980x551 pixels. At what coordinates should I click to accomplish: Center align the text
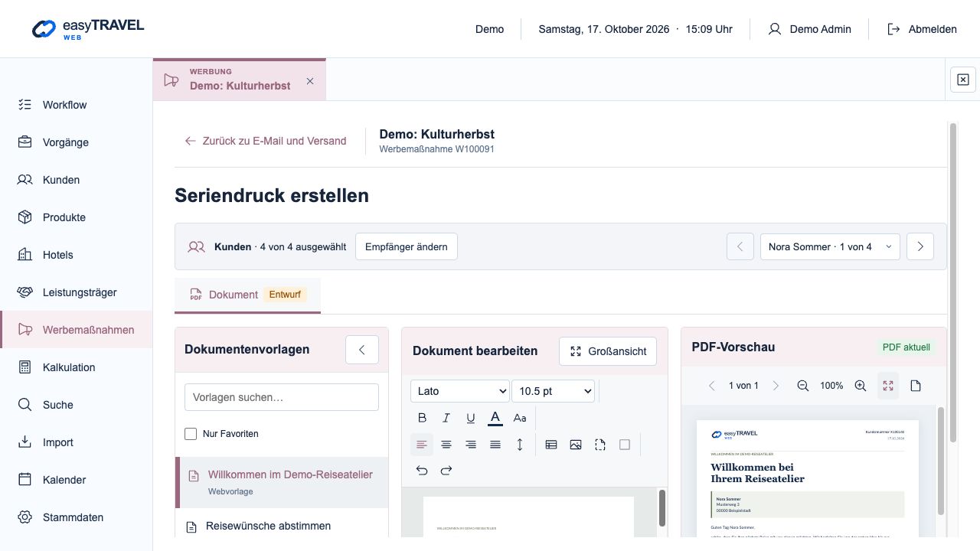click(446, 445)
